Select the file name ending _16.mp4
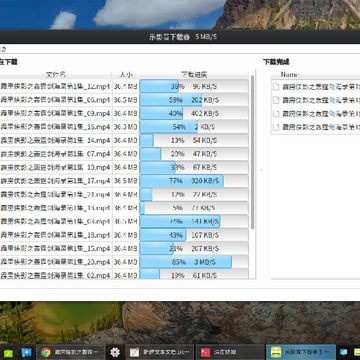This screenshot has width=360, height=360. [55, 127]
